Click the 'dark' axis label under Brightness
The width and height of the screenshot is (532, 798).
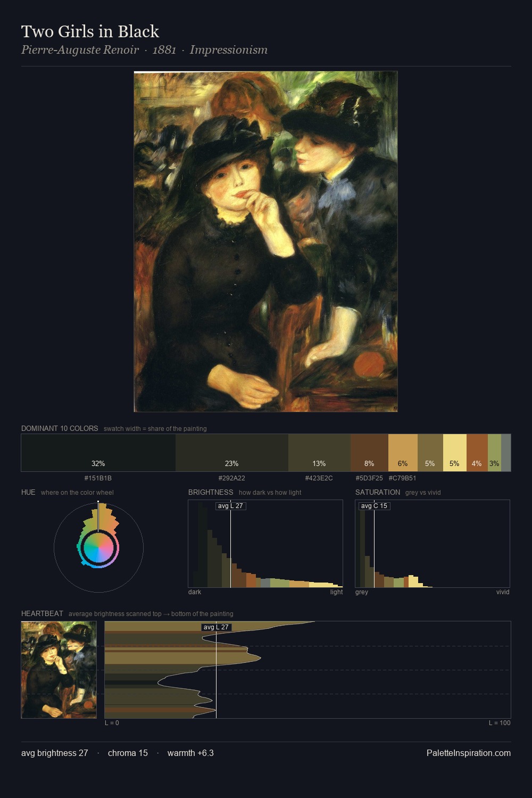(x=195, y=592)
